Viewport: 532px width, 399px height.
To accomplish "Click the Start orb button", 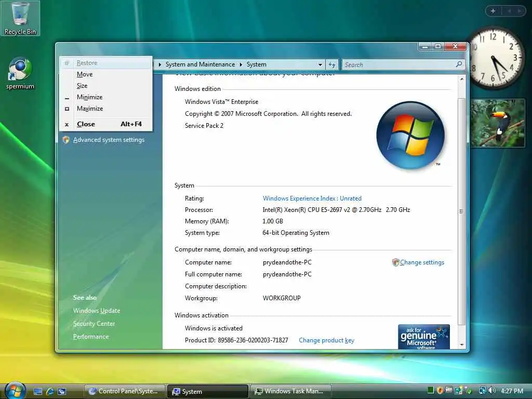I will point(15,390).
